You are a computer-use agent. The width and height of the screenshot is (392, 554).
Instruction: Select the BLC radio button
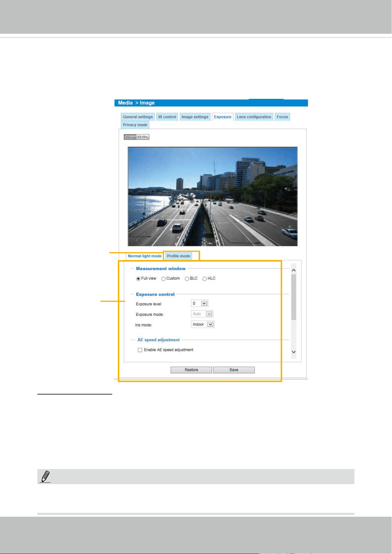click(x=187, y=279)
